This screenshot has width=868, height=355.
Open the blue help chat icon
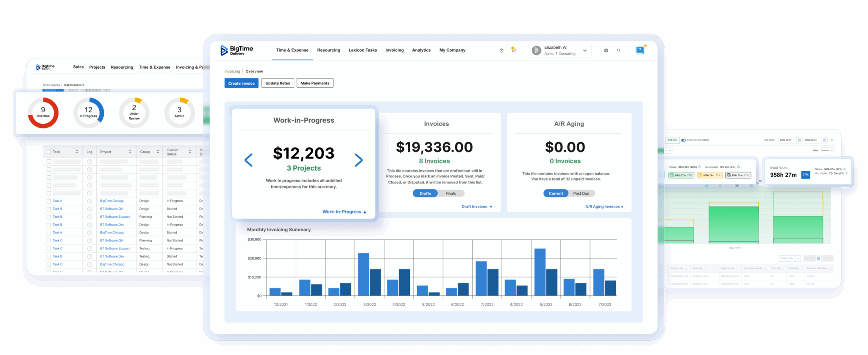click(x=640, y=50)
